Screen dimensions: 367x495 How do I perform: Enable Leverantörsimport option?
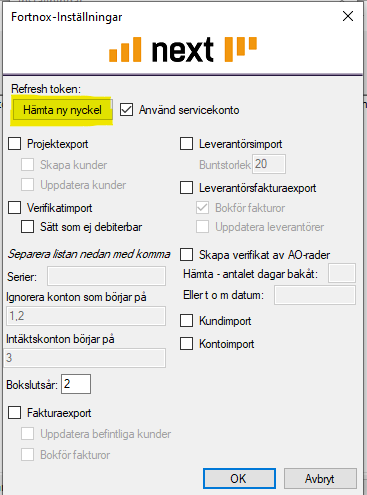pyautogui.click(x=186, y=144)
